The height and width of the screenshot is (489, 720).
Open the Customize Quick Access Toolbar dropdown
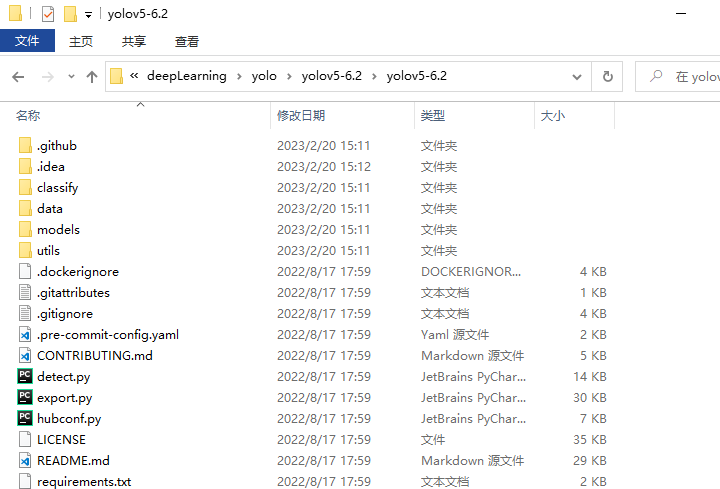point(88,15)
